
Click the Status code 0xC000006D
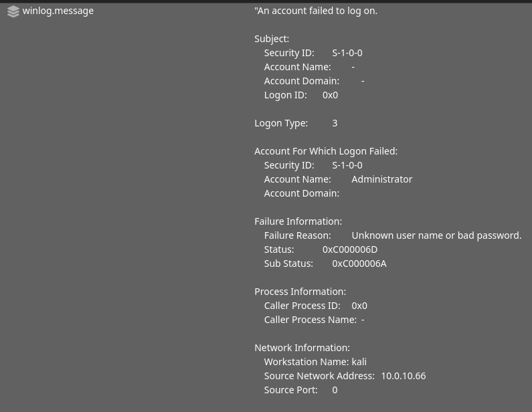point(350,249)
